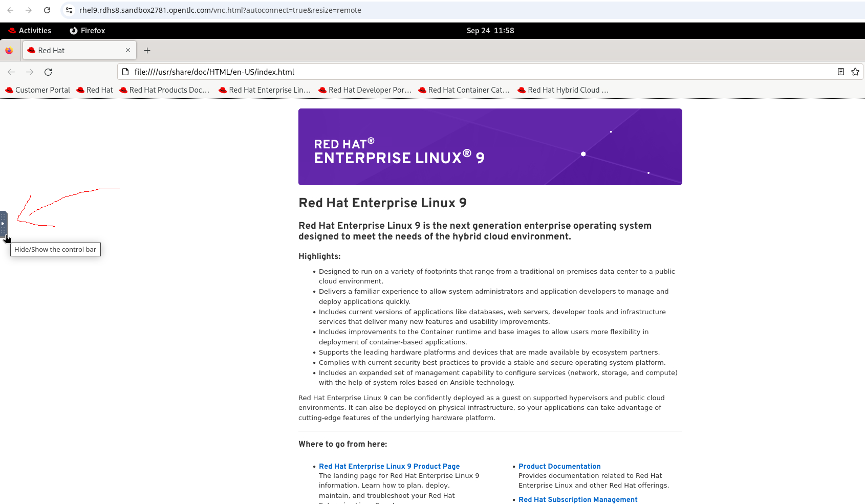Toggle reader view icon
865x504 pixels.
[840, 72]
